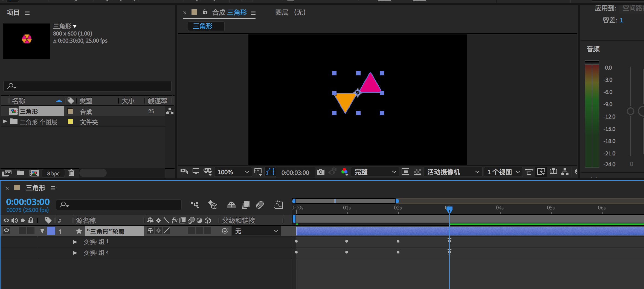Screen dimensions: 644x289
Task: Open the graph editor icon
Action: coord(279,205)
